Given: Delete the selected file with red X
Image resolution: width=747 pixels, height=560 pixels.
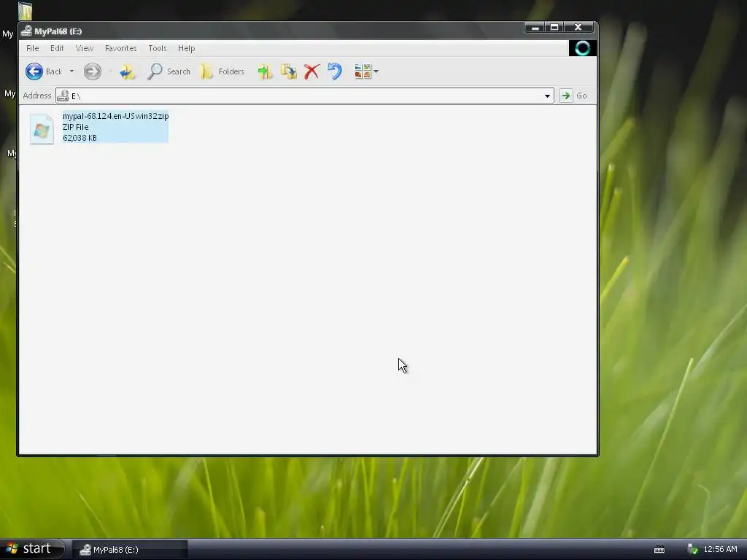Looking at the screenshot, I should (311, 71).
